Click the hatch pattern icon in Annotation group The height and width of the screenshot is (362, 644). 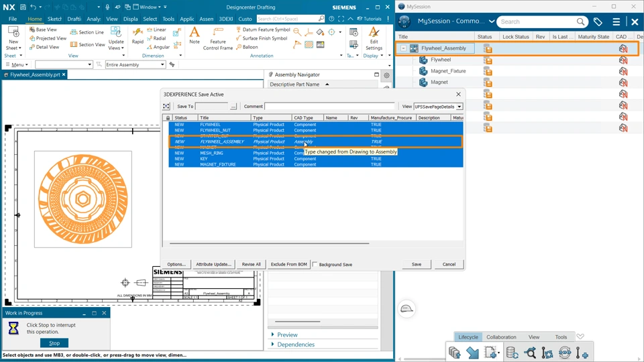pos(309,45)
